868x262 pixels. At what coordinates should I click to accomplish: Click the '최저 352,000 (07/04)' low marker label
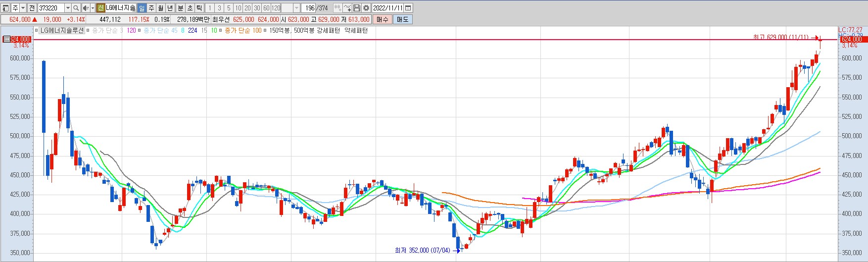click(422, 250)
